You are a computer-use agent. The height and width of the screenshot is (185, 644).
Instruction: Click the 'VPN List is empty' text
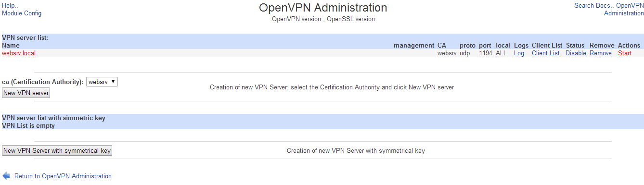tap(28, 126)
